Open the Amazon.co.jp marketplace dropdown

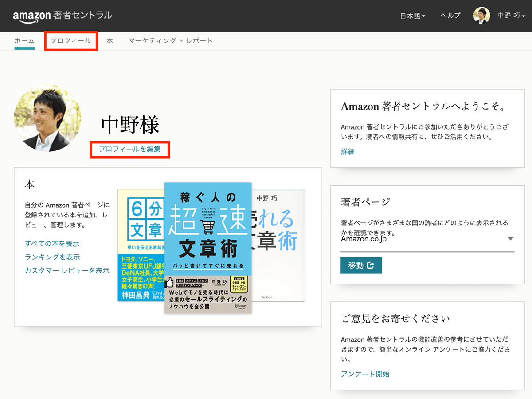tap(427, 240)
